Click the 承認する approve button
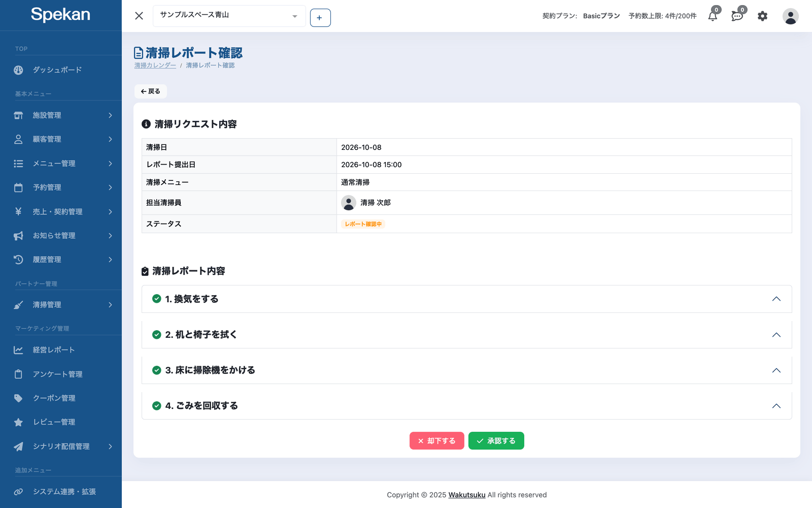 pyautogui.click(x=496, y=441)
